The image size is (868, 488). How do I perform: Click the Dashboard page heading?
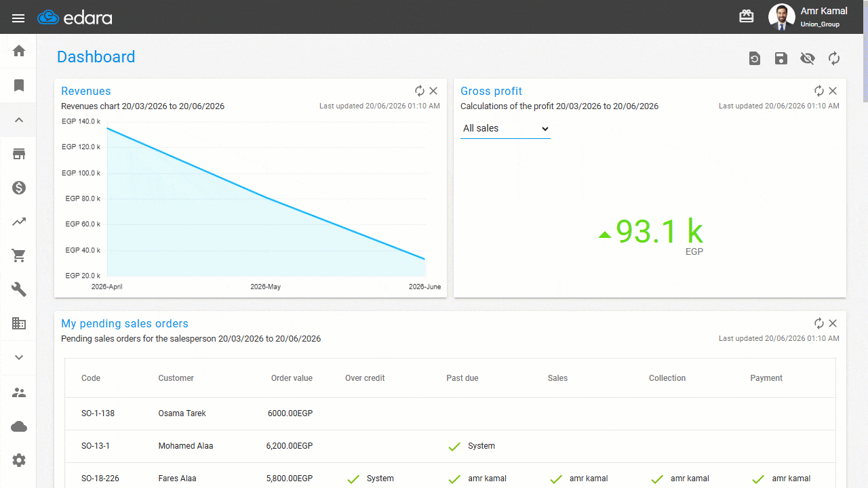click(x=96, y=57)
